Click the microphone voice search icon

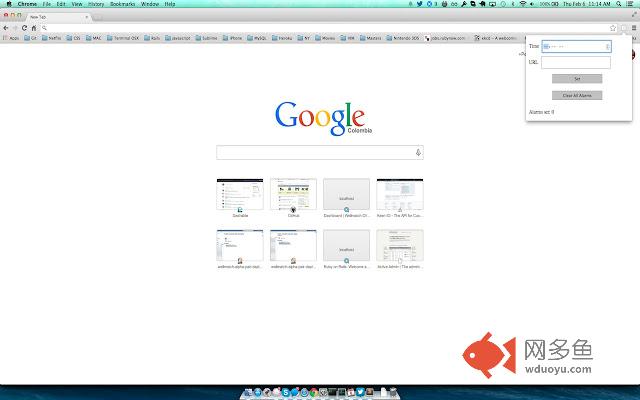pyautogui.click(x=418, y=152)
